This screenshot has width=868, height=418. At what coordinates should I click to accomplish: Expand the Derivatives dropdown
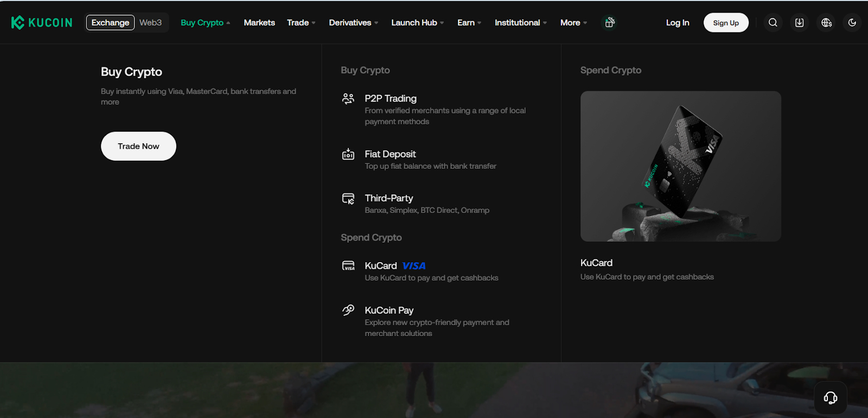coord(353,22)
